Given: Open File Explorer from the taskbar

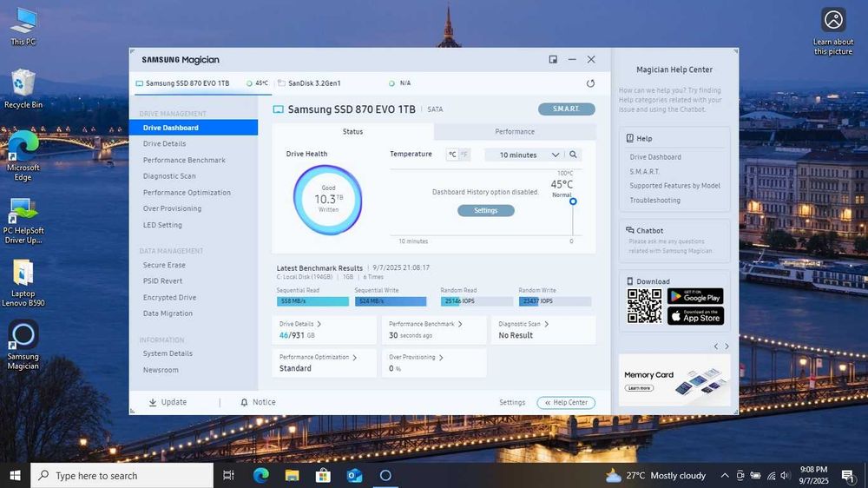Looking at the screenshot, I should pyautogui.click(x=292, y=475).
